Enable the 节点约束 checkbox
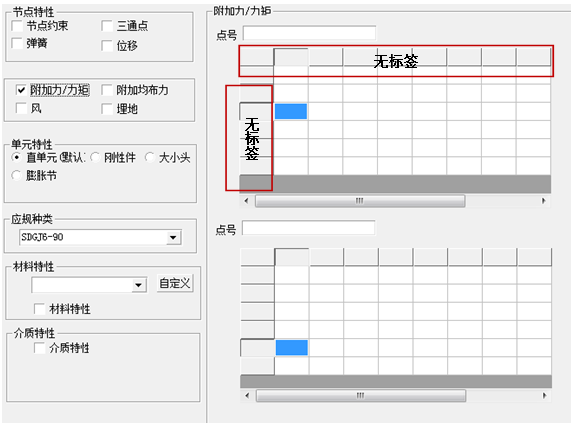Image resolution: width=571 pixels, height=425 pixels. [17, 26]
